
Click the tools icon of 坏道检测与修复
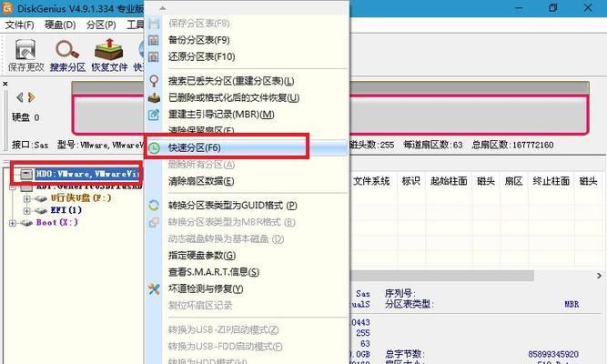(154, 288)
